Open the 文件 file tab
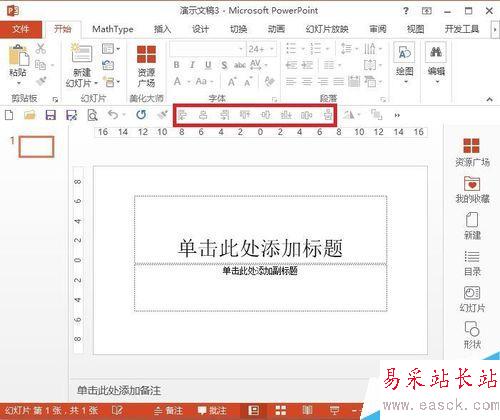This screenshot has height=420, width=500. [21, 29]
